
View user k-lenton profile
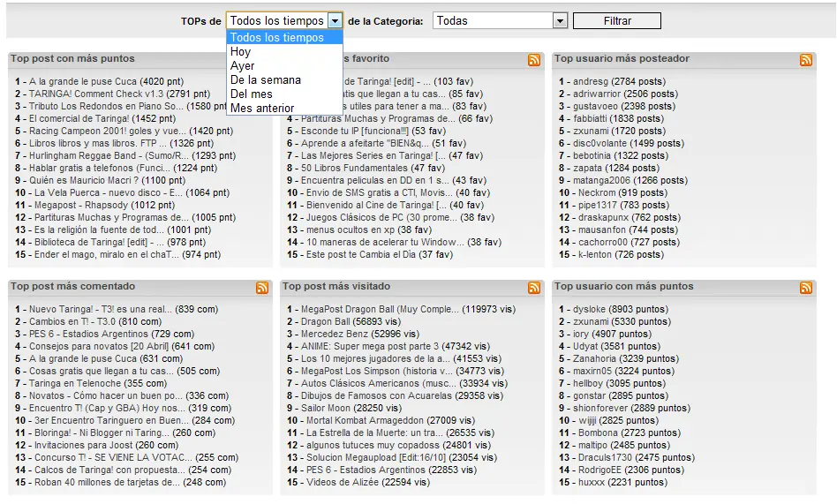click(595, 255)
